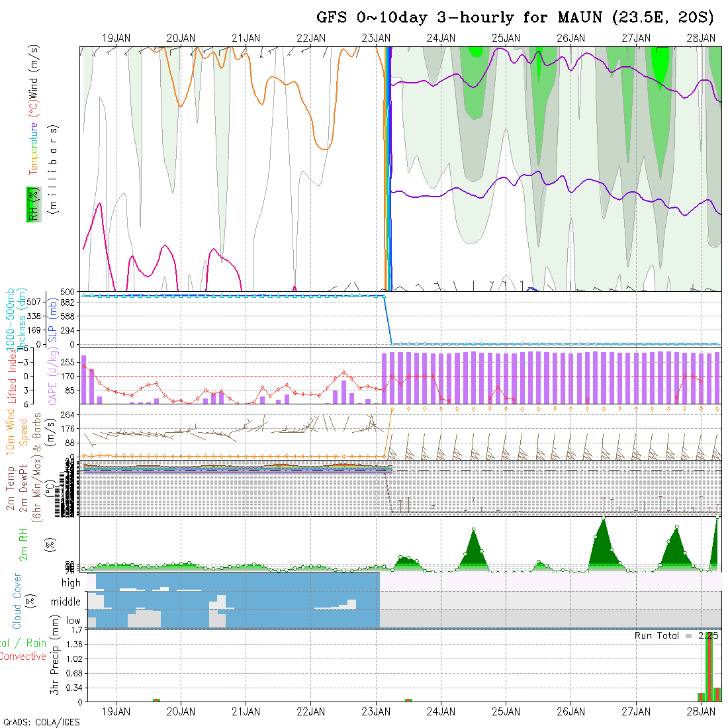Click the 27JAN label on the bottom axis

point(636,711)
